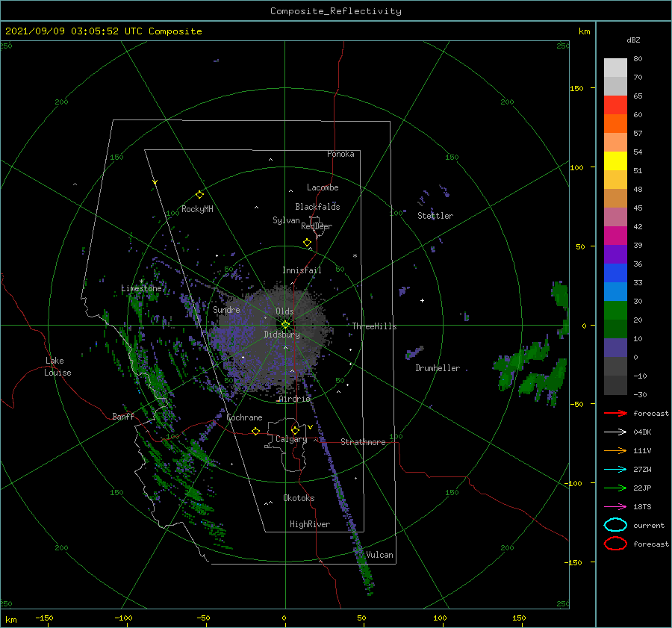Click the red forecast arrow in legend
Screen dimensions: 672x628
pyautogui.click(x=615, y=413)
